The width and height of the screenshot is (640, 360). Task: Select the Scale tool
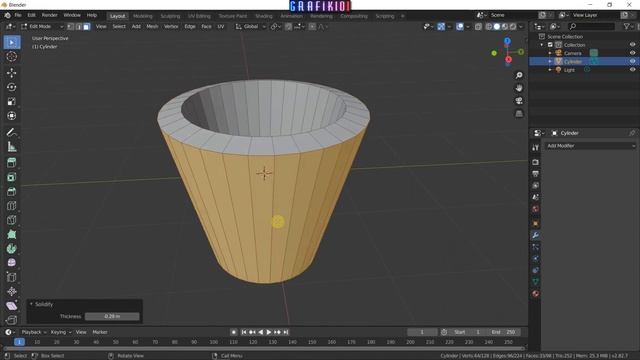pyautogui.click(x=12, y=102)
